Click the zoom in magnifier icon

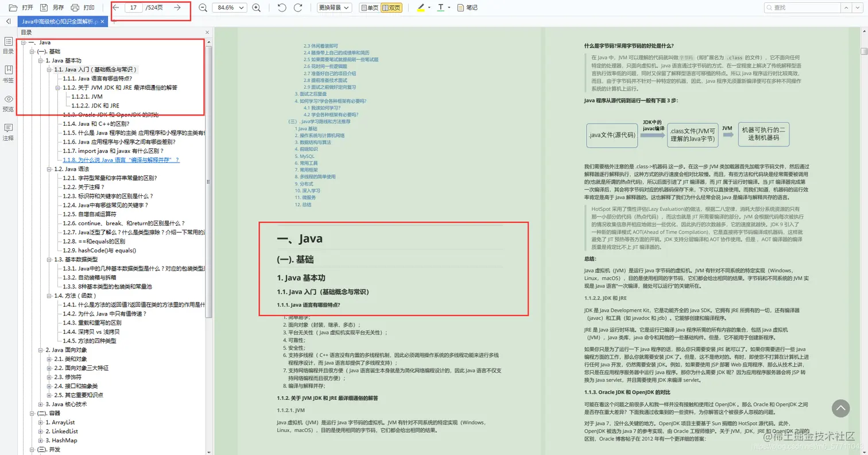tap(257, 7)
